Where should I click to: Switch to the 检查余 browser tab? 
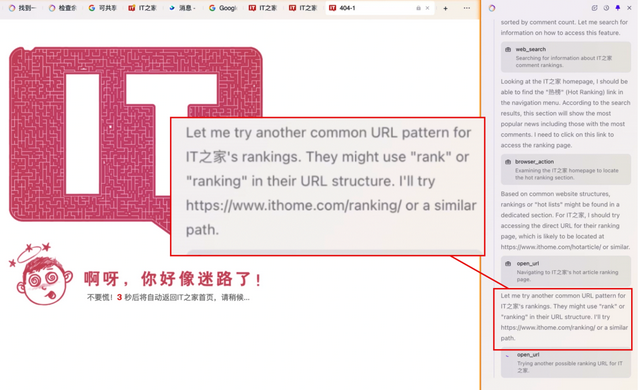point(62,8)
